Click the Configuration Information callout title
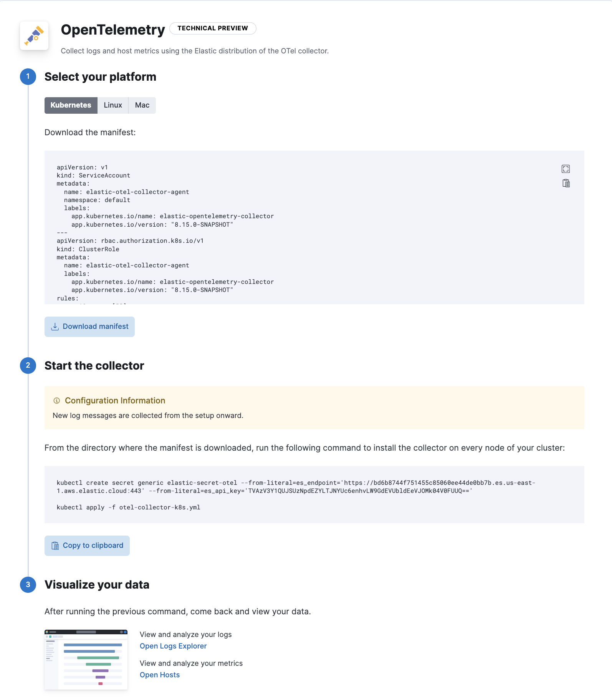Image resolution: width=612 pixels, height=700 pixels. coord(115,401)
